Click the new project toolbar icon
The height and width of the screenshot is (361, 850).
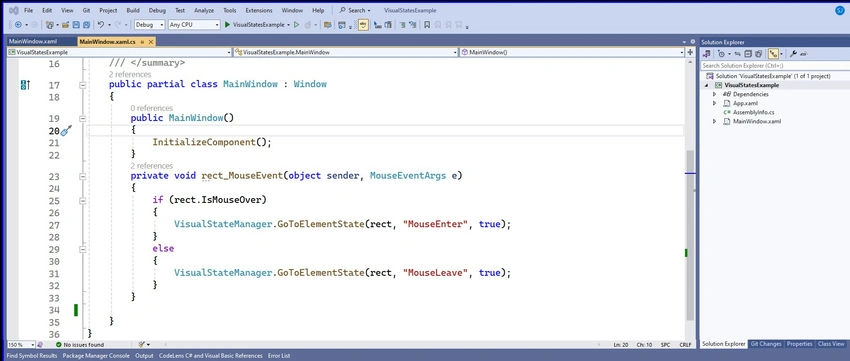[x=50, y=24]
